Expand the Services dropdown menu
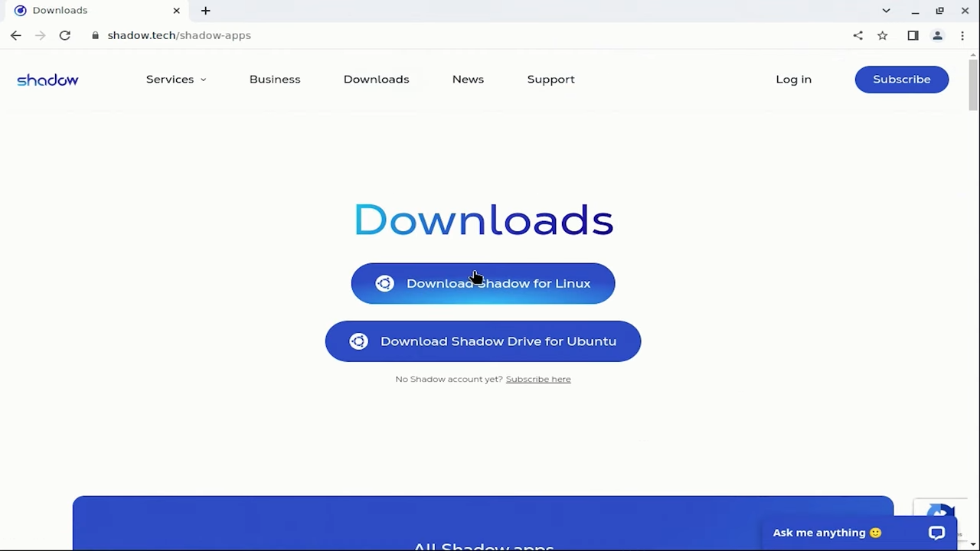The image size is (980, 551). coord(176,80)
